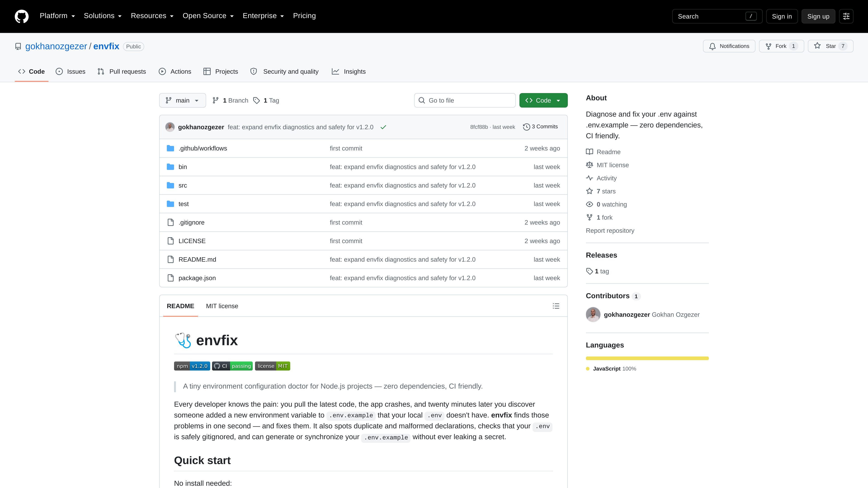Screen dimensions: 868x488
Task: Click the Notifications button
Action: coord(729,46)
